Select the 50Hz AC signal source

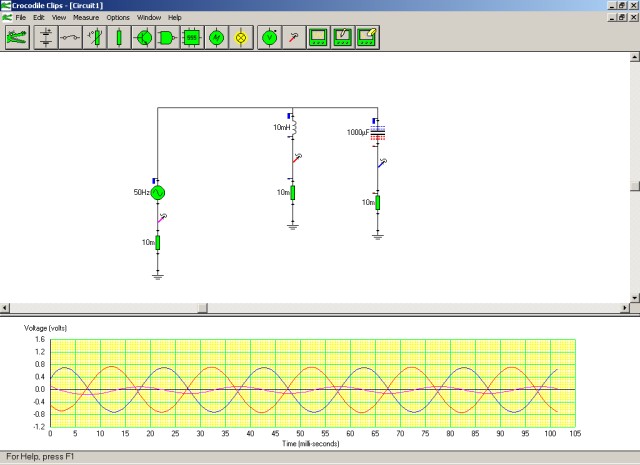pyautogui.click(x=158, y=193)
